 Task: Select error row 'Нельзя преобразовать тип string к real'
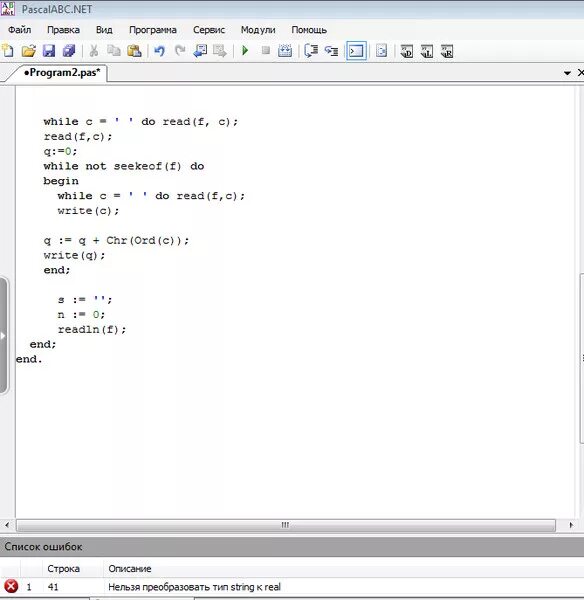292,587
